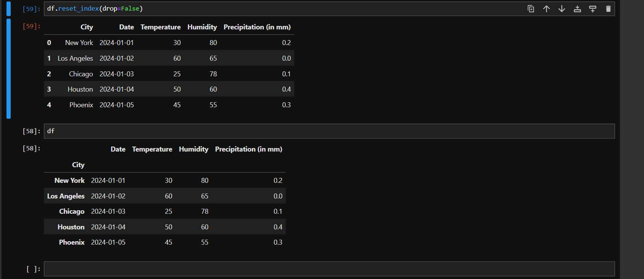This screenshot has height=279, width=644.
Task: Select the Houston index label in second table
Action: pyautogui.click(x=71, y=227)
